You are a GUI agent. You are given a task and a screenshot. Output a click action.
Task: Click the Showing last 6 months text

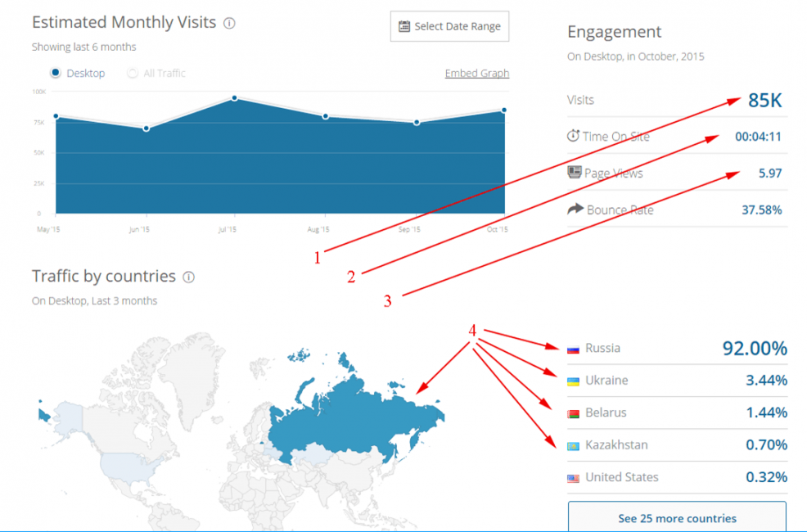coord(83,47)
